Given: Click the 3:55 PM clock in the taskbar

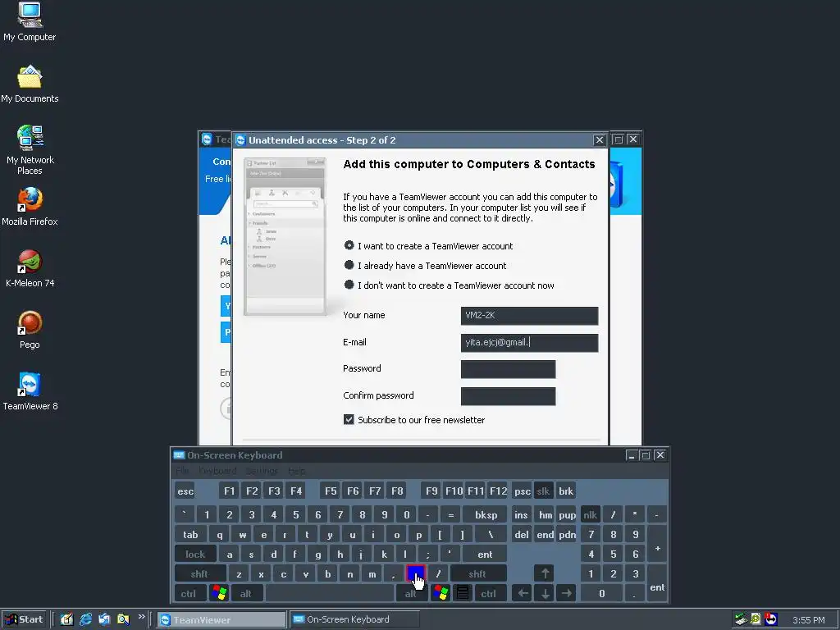Looking at the screenshot, I should tap(808, 620).
